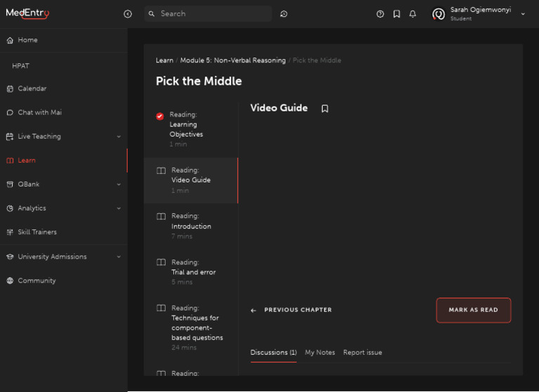539x392 pixels.
Task: Follow Module 5: Non-Verbal Reasoning breadcrumb
Action: coord(233,60)
